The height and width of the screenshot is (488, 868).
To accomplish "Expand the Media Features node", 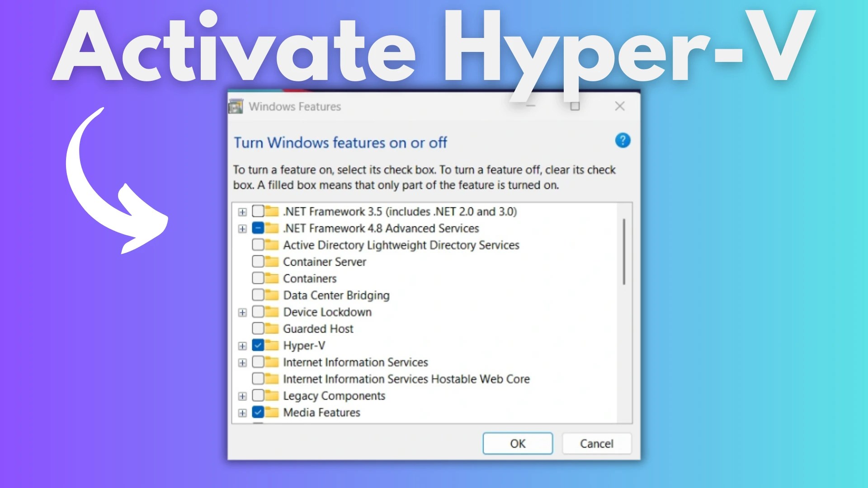I will (x=242, y=413).
